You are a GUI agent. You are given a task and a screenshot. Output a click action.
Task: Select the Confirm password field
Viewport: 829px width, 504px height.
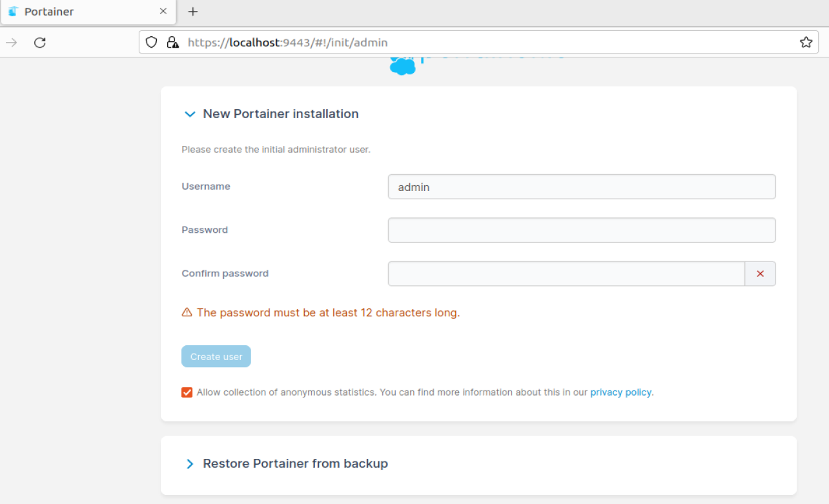click(x=566, y=273)
